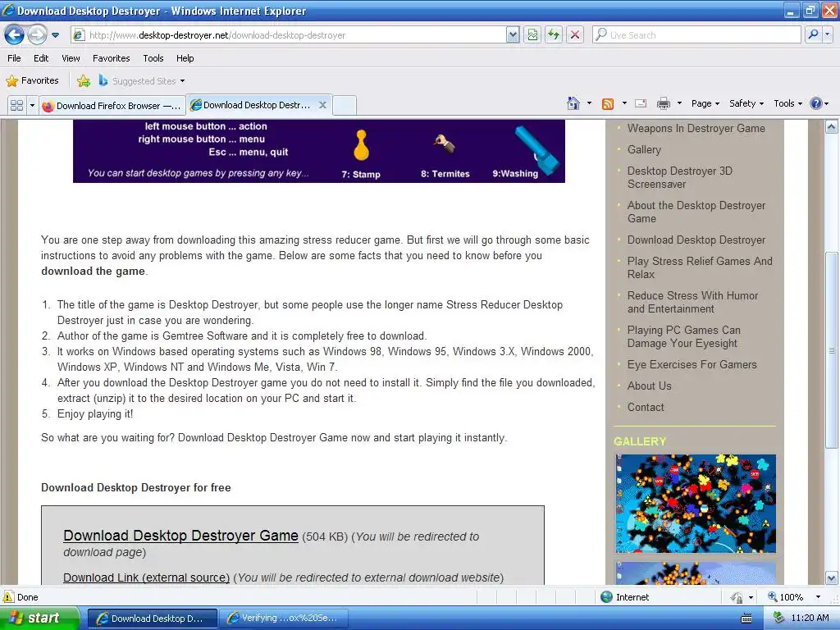This screenshot has width=840, height=630.
Task: Open search provider options dropdown
Action: pyautogui.click(x=828, y=34)
